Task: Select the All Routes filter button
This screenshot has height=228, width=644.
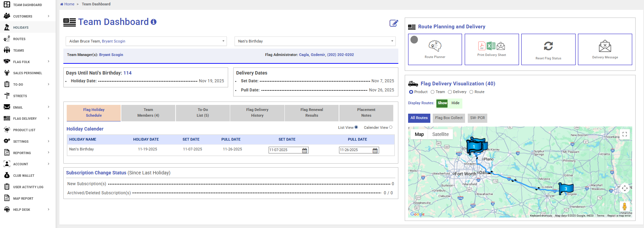Action: pos(419,118)
